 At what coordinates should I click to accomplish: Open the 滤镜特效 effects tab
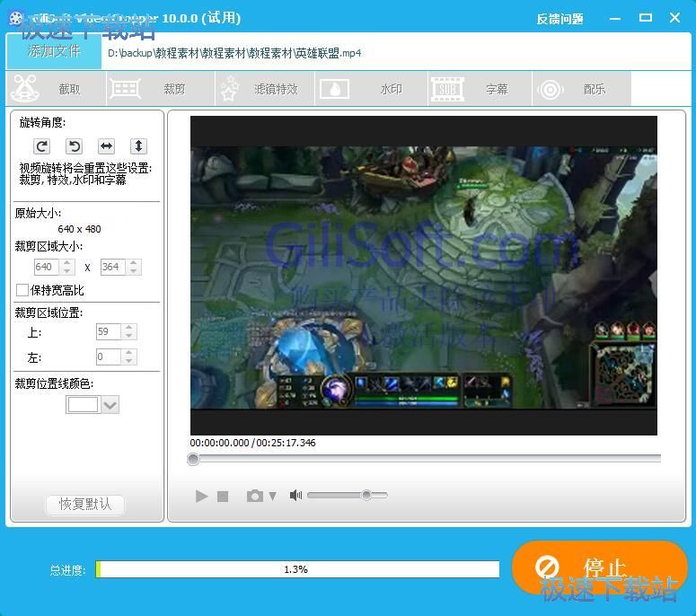click(x=265, y=89)
